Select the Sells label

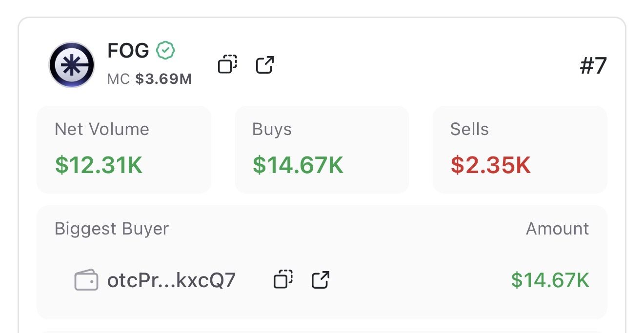(x=469, y=129)
